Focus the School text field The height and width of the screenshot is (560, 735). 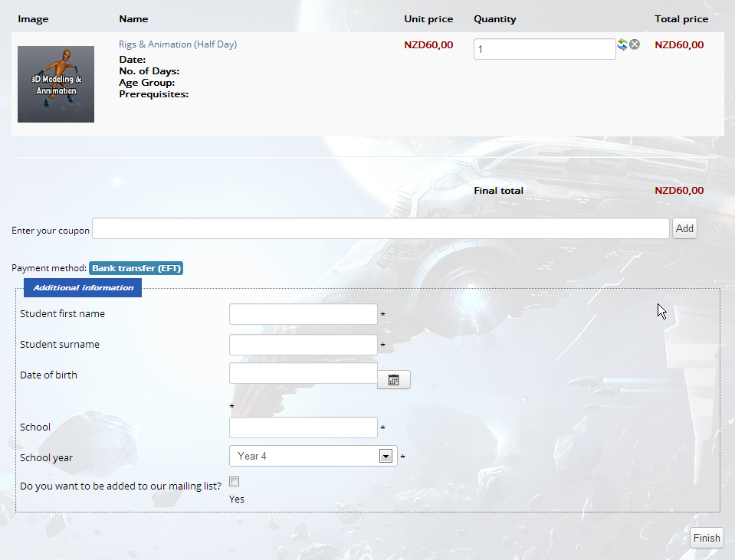click(304, 427)
